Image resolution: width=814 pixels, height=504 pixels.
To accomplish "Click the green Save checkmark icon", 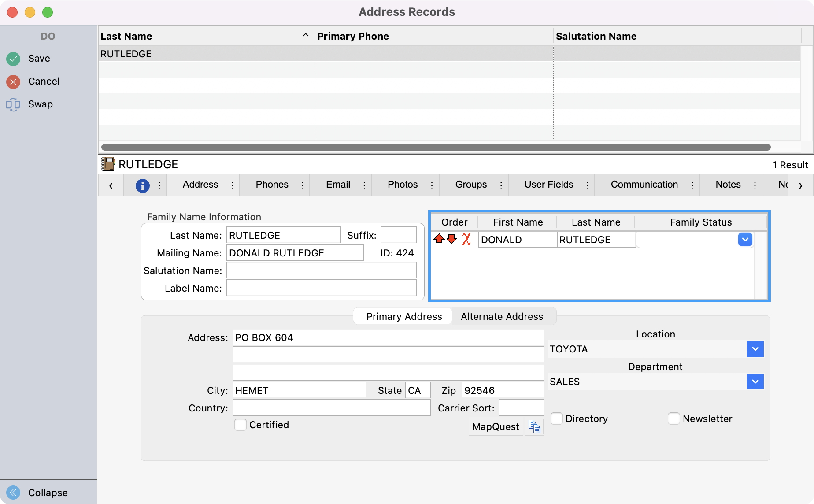I will 13,59.
